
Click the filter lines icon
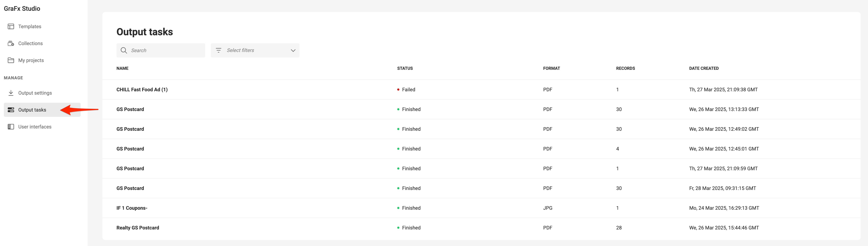(218, 50)
